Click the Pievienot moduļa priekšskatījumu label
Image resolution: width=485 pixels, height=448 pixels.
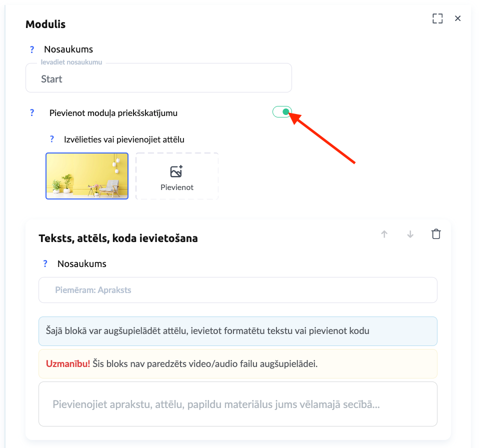coord(113,113)
